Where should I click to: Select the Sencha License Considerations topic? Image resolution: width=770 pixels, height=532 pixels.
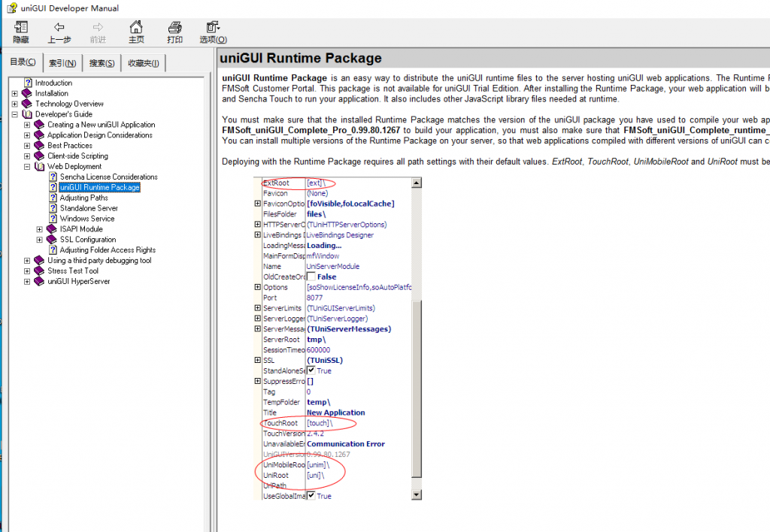click(x=108, y=177)
